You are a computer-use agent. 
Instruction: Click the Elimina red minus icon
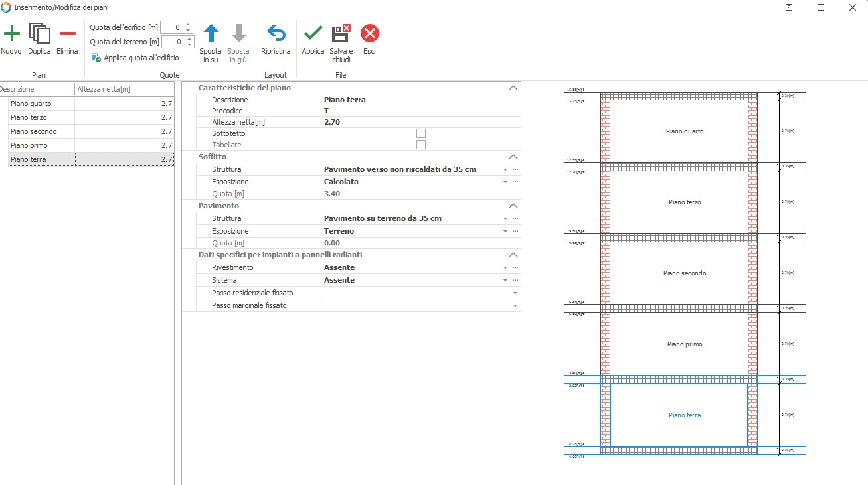click(x=67, y=33)
